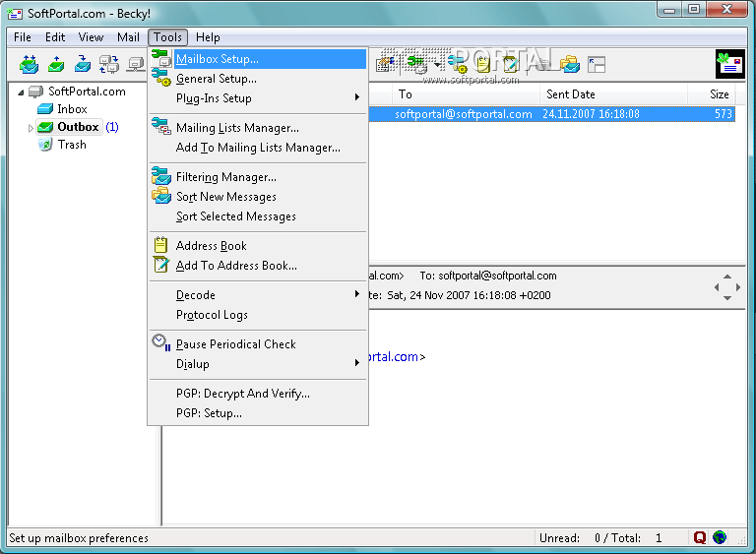Choose General Setup... from the Tools menu
Image resolution: width=756 pixels, height=554 pixels.
pyautogui.click(x=258, y=79)
